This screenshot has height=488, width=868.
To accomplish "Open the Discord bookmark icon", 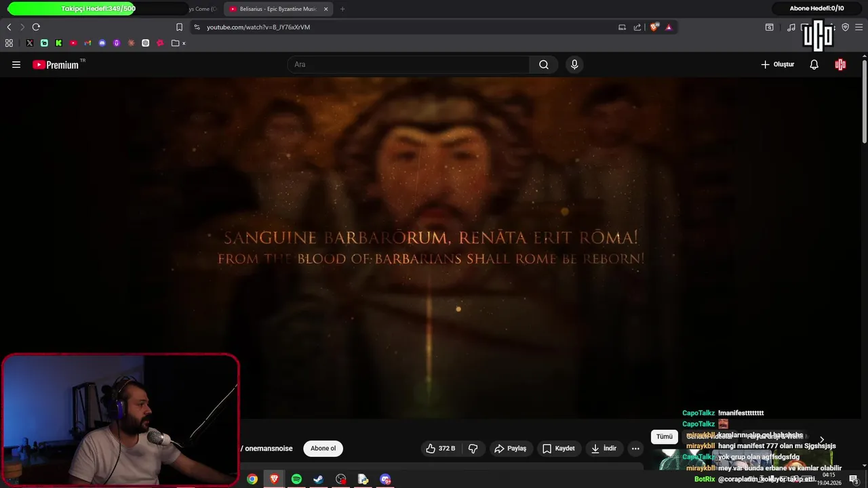I will [102, 43].
